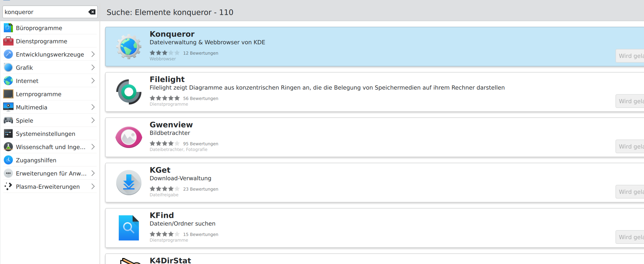Click KFind's 'Wird geladen' button
The height and width of the screenshot is (264, 644).
click(x=630, y=237)
